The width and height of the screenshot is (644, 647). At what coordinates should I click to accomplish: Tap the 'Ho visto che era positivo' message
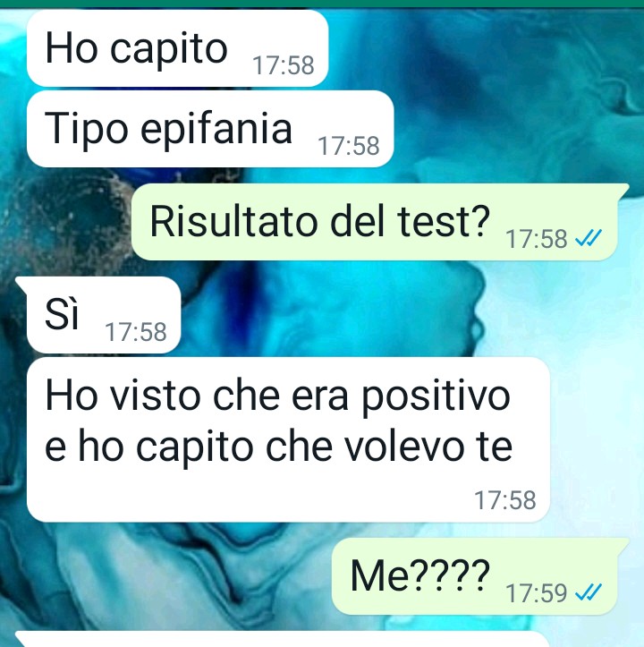point(288,440)
